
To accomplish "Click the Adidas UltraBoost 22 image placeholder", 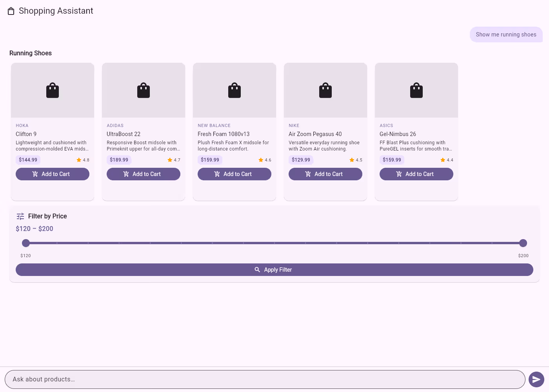I will (144, 90).
